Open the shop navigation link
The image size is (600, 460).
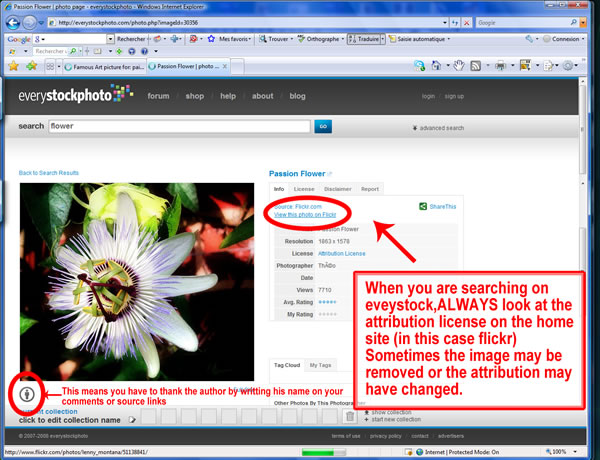point(195,96)
